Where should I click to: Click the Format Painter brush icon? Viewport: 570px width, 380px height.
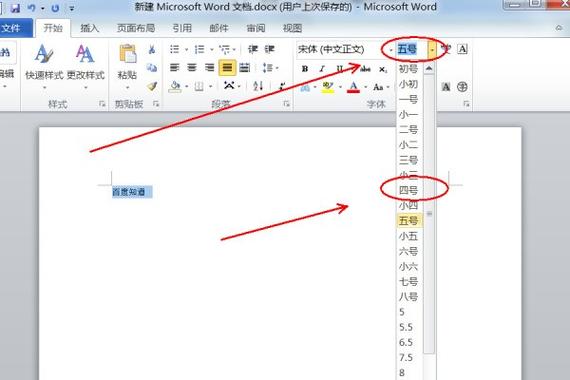[x=152, y=86]
